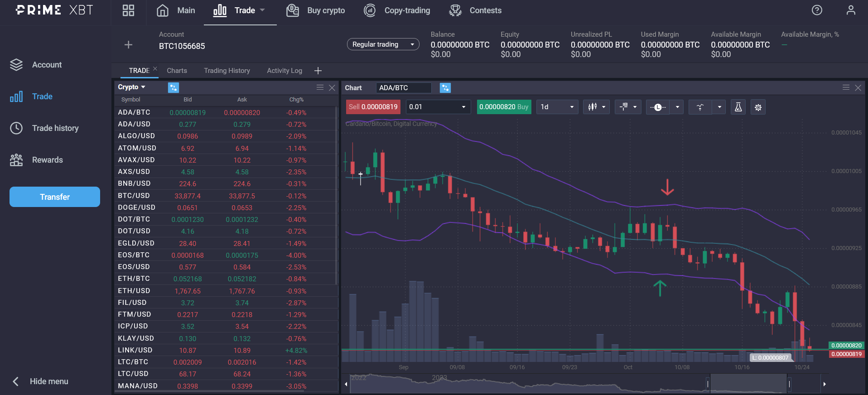The image size is (868, 395).
Task: Select the EOS/BTC row in watchlist
Action: click(x=226, y=255)
